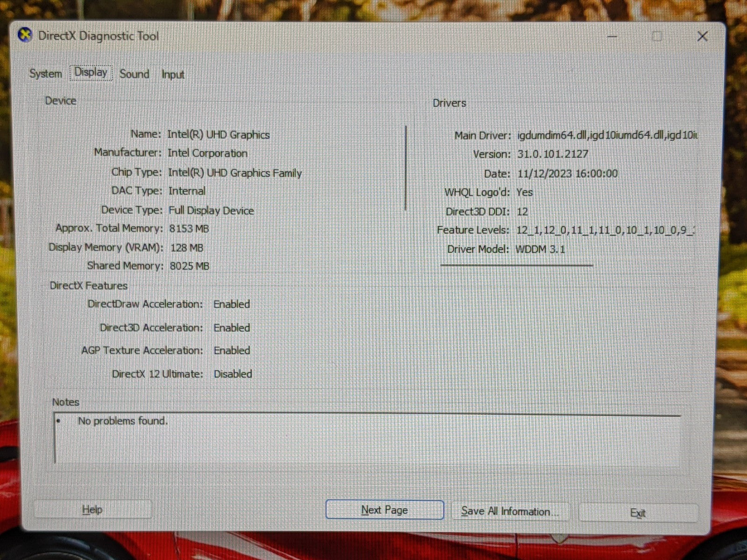Screen dimensions: 747x560
Task: Click Save All Information button
Action: [x=510, y=511]
